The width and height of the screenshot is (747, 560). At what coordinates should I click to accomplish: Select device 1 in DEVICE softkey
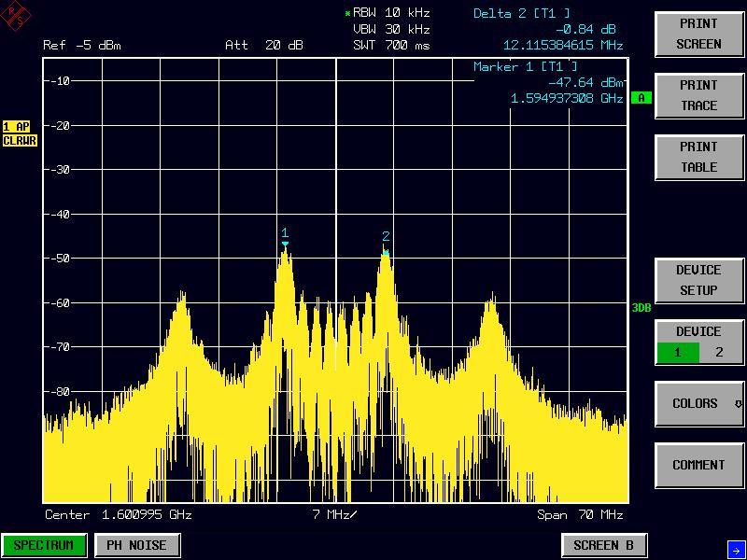[x=678, y=353]
